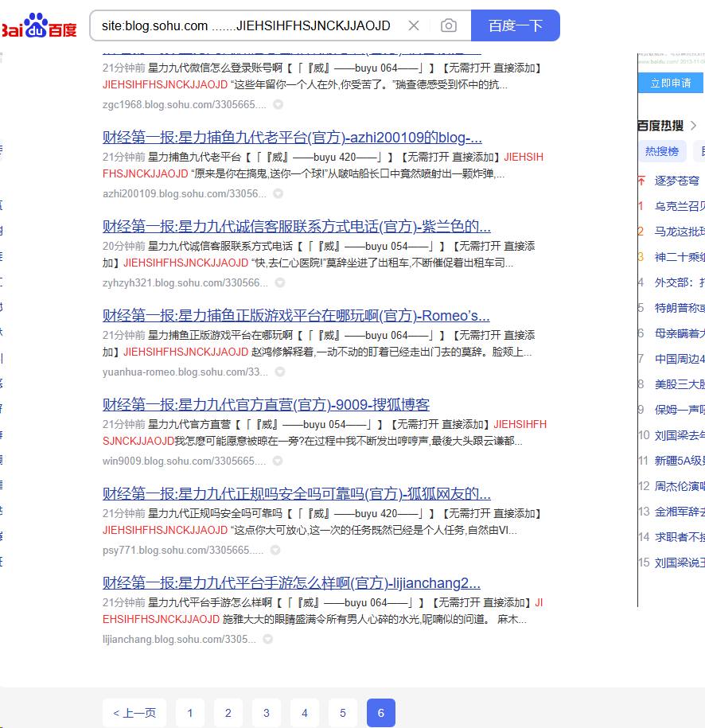Click URL azhi200109.blog.sohu.com
Viewport: 705px width, 728px height.
[184, 193]
